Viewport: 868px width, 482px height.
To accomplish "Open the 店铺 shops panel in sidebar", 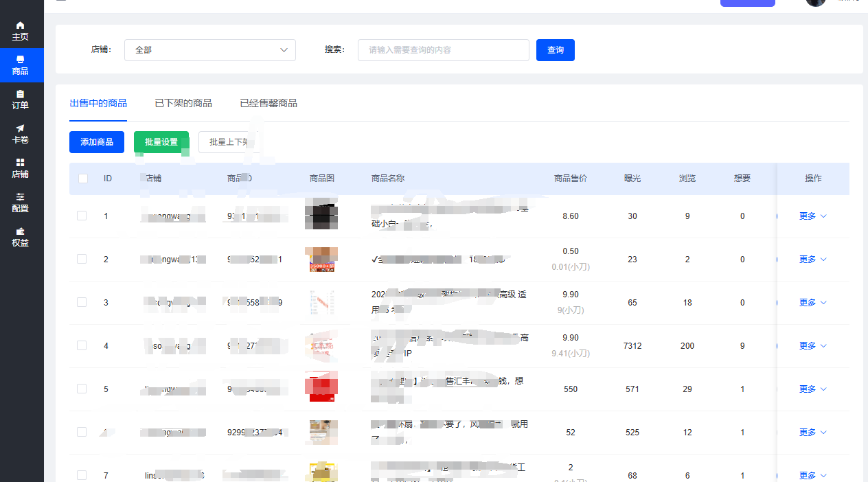I will click(21, 168).
